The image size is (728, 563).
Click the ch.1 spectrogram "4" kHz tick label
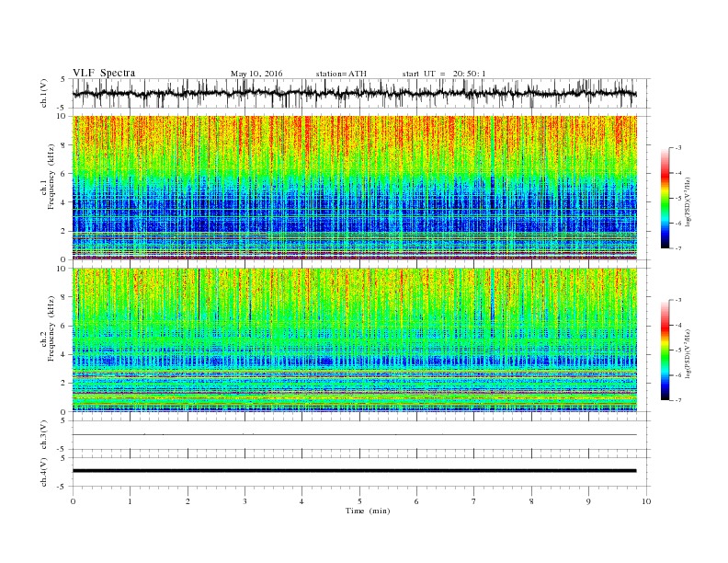pyautogui.click(x=64, y=202)
